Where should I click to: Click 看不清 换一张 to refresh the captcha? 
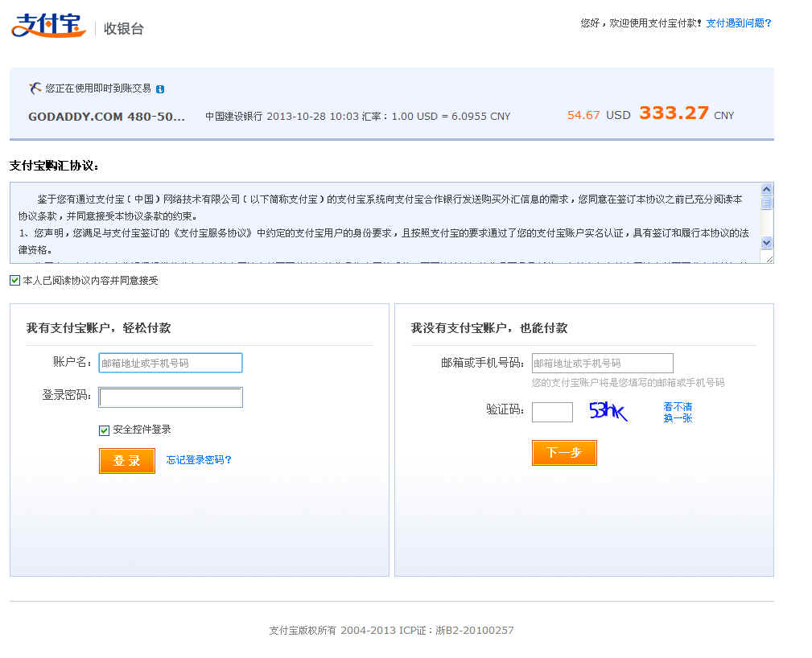pyautogui.click(x=678, y=412)
